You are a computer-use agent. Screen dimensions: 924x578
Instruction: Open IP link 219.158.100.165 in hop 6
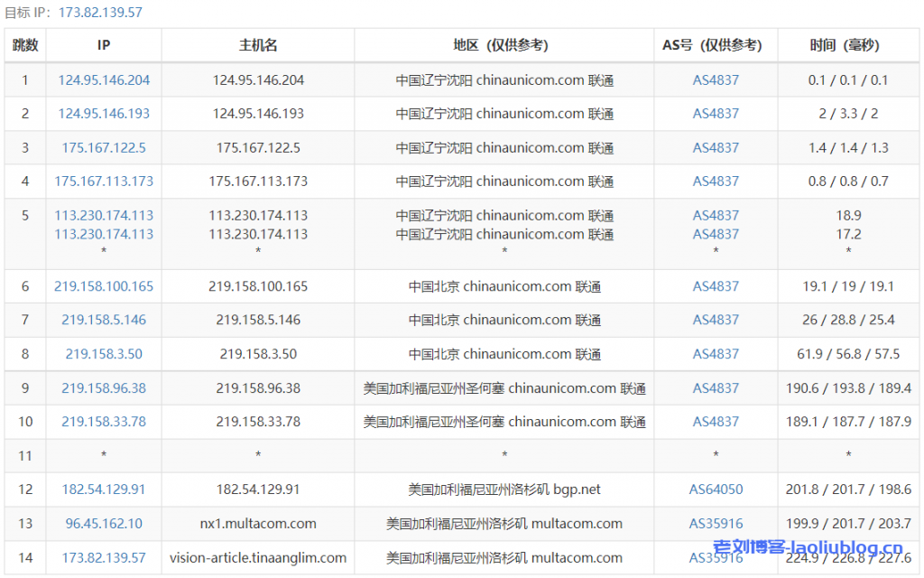pyautogui.click(x=103, y=286)
